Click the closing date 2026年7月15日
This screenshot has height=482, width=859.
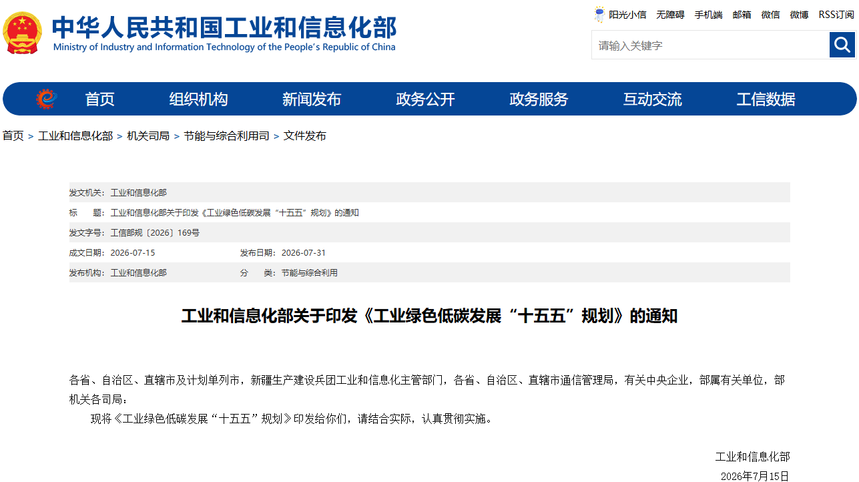click(x=755, y=476)
